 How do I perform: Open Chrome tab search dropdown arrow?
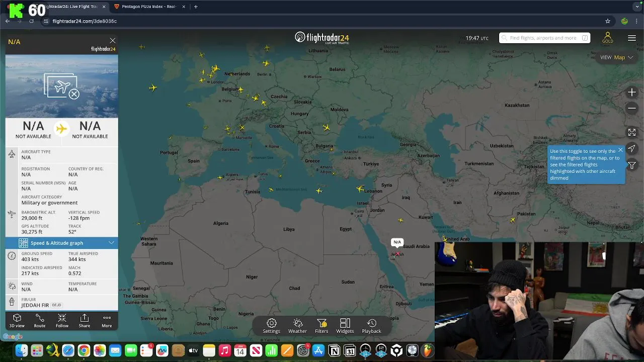click(637, 7)
